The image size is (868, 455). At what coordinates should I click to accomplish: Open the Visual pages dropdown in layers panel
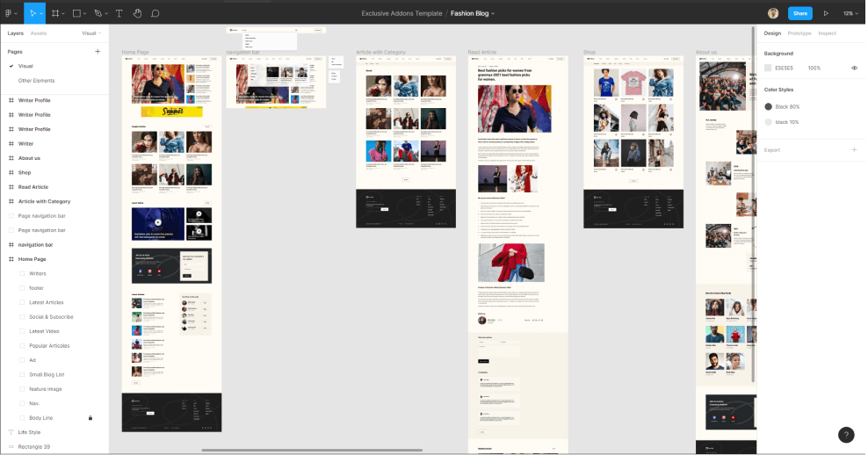(91, 33)
